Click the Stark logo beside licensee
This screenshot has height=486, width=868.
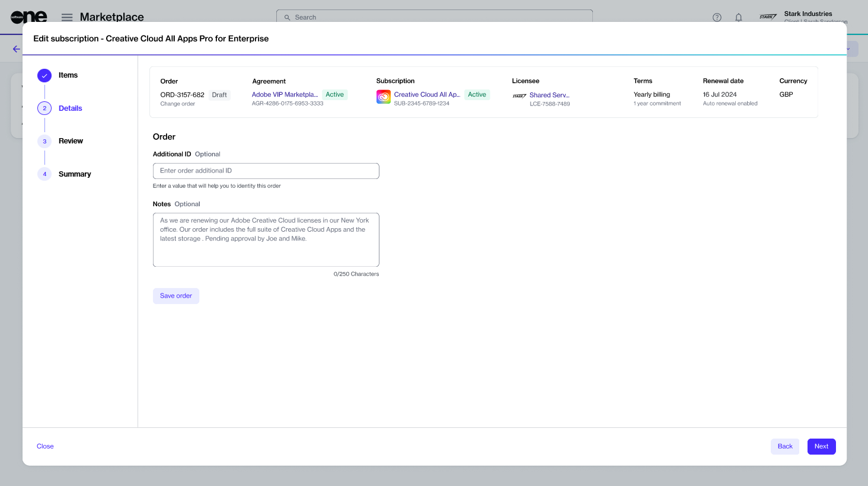pos(519,96)
